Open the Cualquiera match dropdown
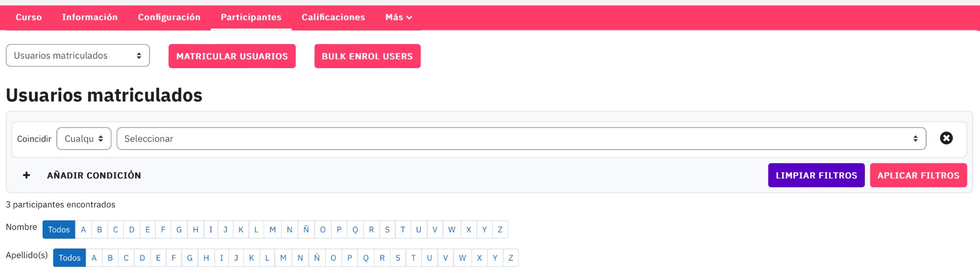Viewport: 980px width, 273px height. 84,139
